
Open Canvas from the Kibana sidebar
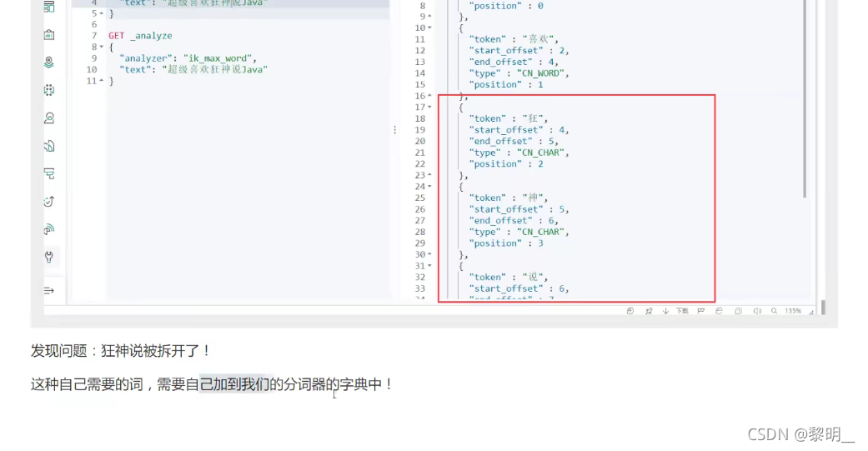click(49, 34)
